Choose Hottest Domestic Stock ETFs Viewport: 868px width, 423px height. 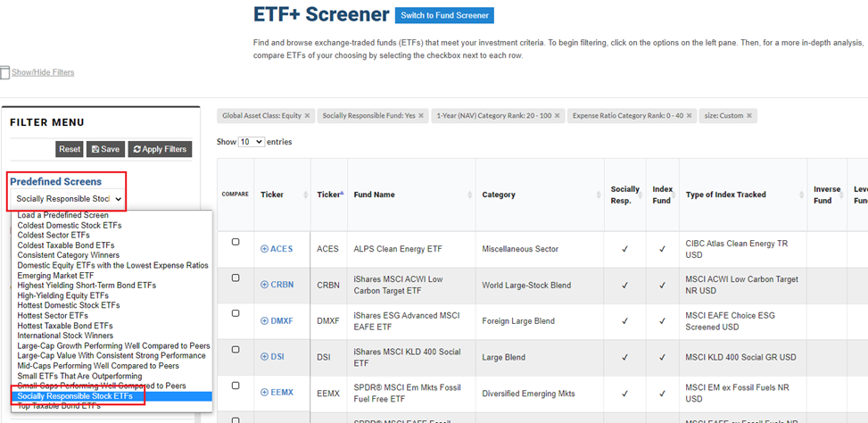click(112, 305)
